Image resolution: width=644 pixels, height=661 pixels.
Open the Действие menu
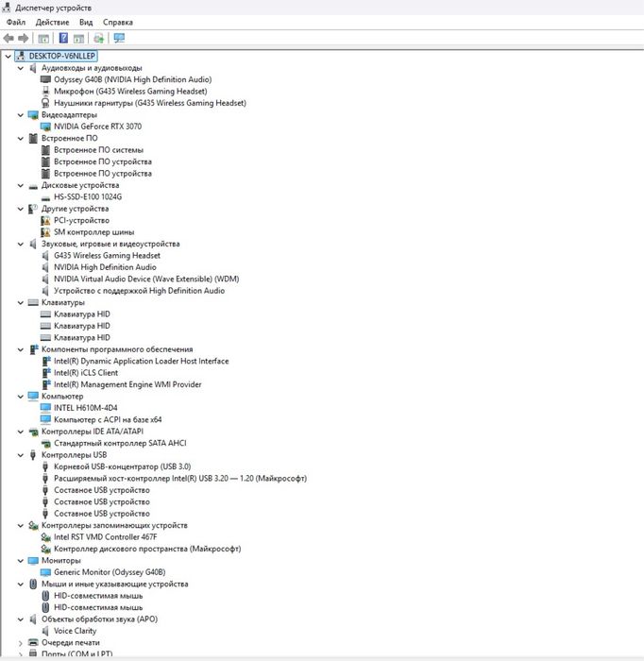52,22
